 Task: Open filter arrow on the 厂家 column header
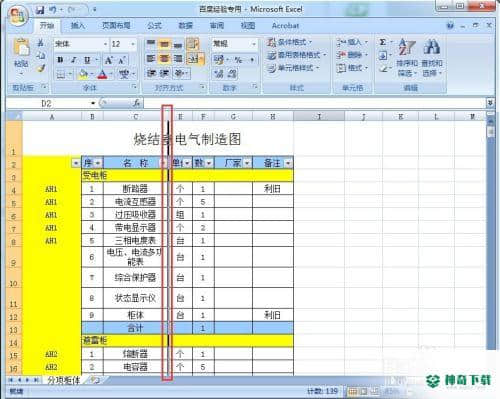coord(247,163)
